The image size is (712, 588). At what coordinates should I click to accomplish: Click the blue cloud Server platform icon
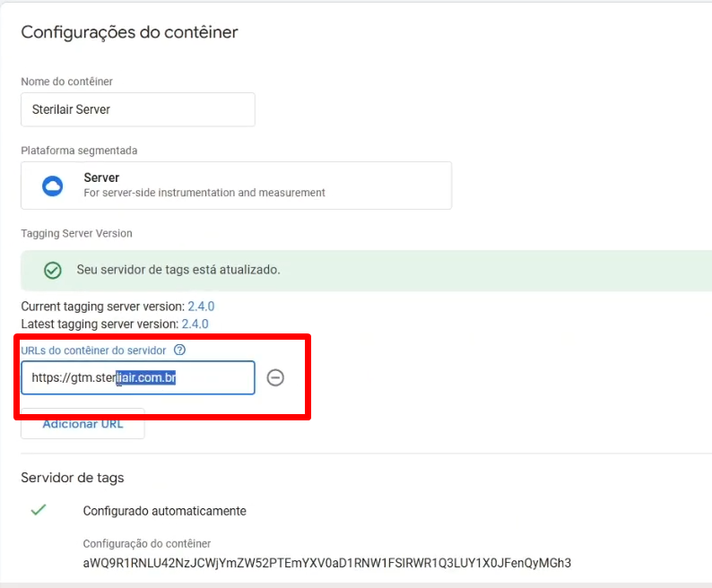click(x=52, y=186)
